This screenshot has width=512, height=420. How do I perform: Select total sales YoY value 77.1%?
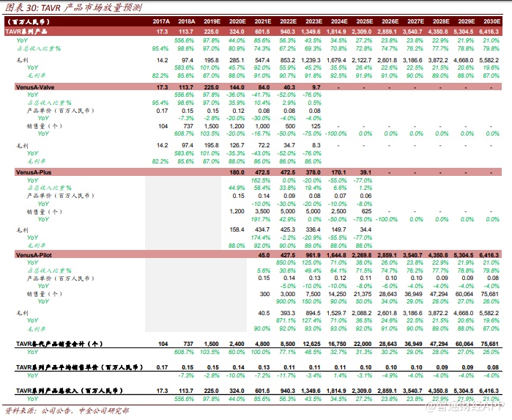(x=288, y=352)
